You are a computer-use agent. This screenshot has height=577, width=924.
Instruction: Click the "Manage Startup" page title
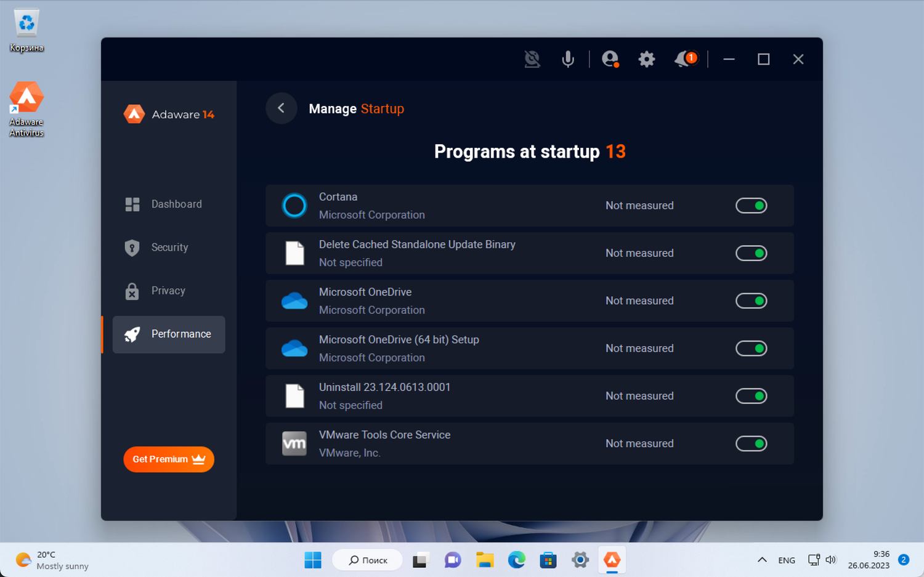pyautogui.click(x=357, y=109)
